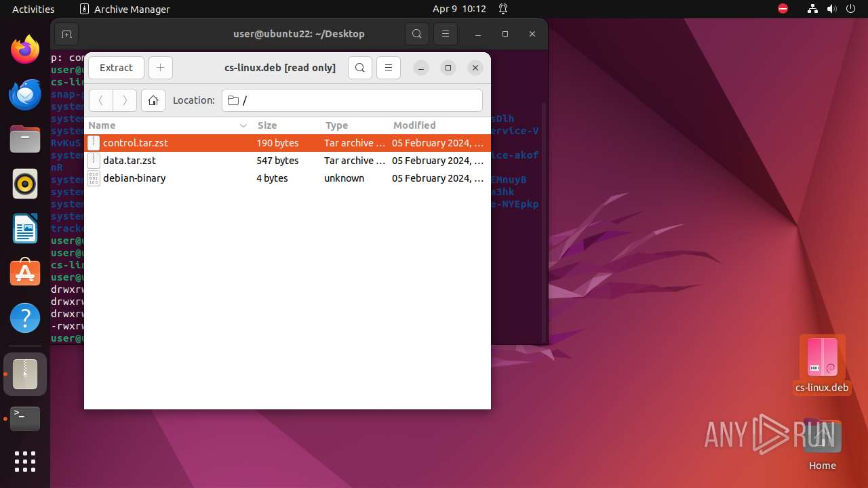The image size is (868, 488).
Task: Open the Archive Manager app menu
Action: pyautogui.click(x=125, y=9)
